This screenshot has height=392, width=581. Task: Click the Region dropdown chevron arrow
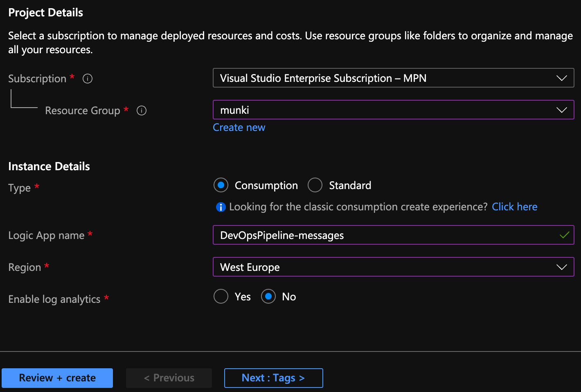point(561,267)
